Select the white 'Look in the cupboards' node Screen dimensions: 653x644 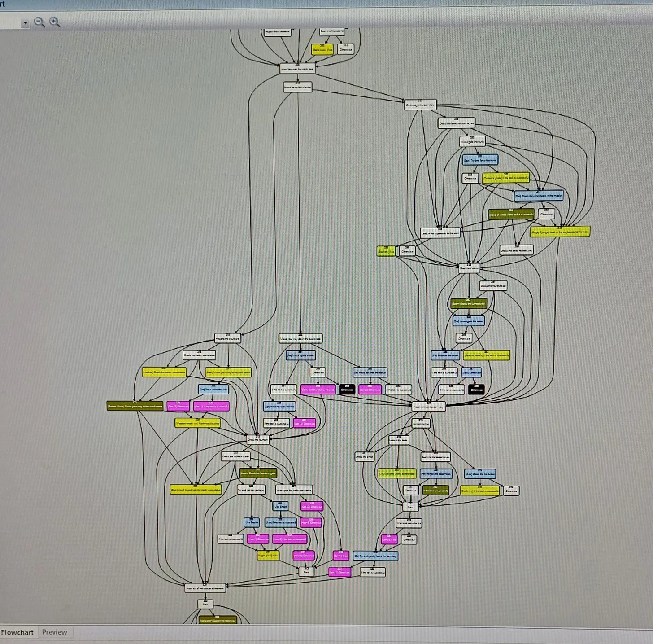[x=440, y=233]
